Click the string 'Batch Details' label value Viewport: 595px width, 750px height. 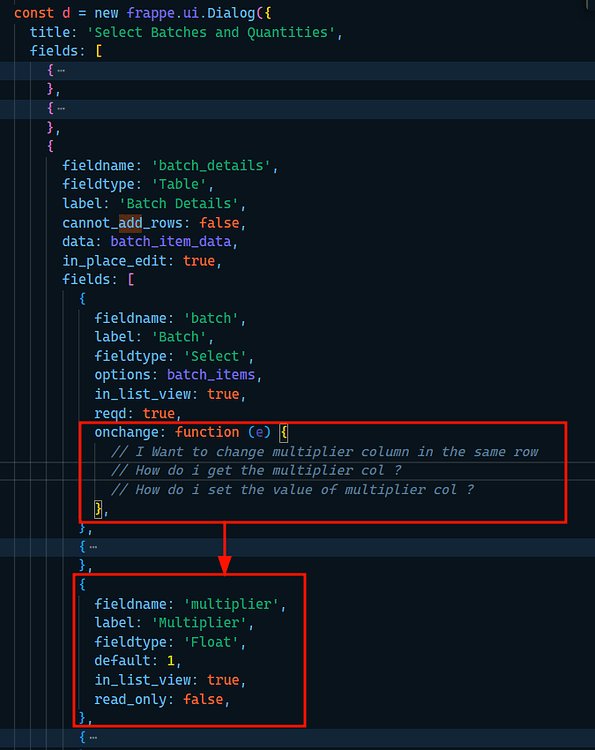179,204
